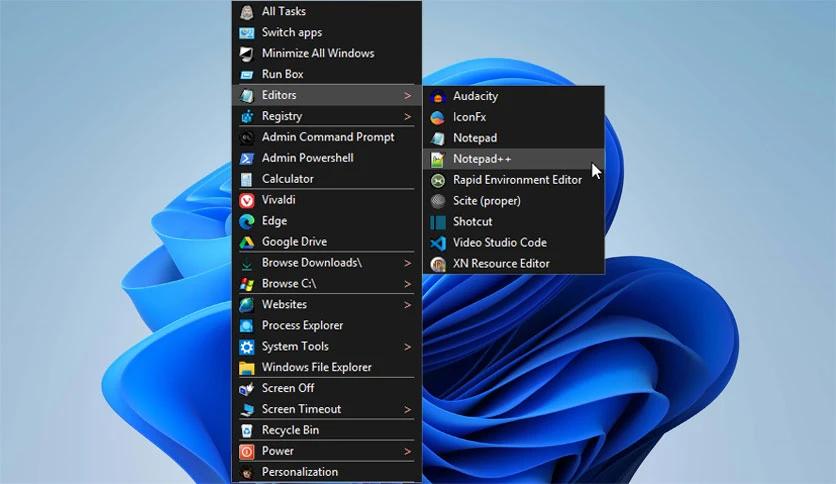
Task: Launch Admin Command Prompt entry
Action: (327, 137)
